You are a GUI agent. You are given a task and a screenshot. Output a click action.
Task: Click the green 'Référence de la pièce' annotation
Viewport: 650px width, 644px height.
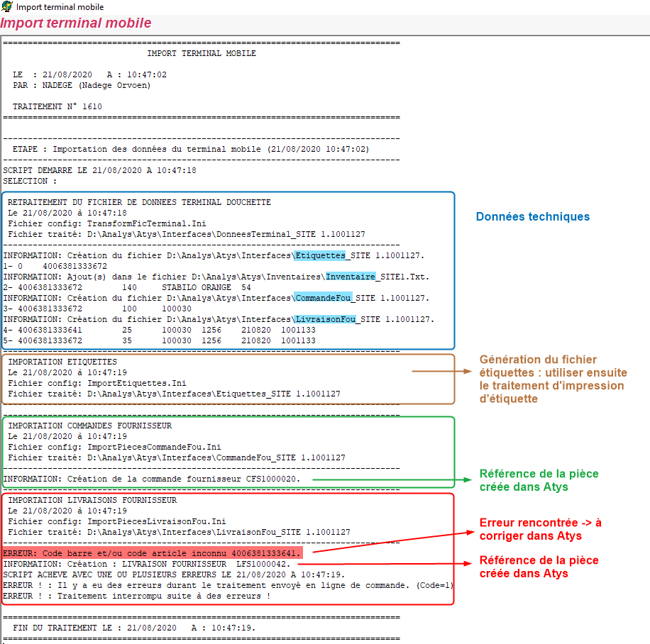click(539, 480)
